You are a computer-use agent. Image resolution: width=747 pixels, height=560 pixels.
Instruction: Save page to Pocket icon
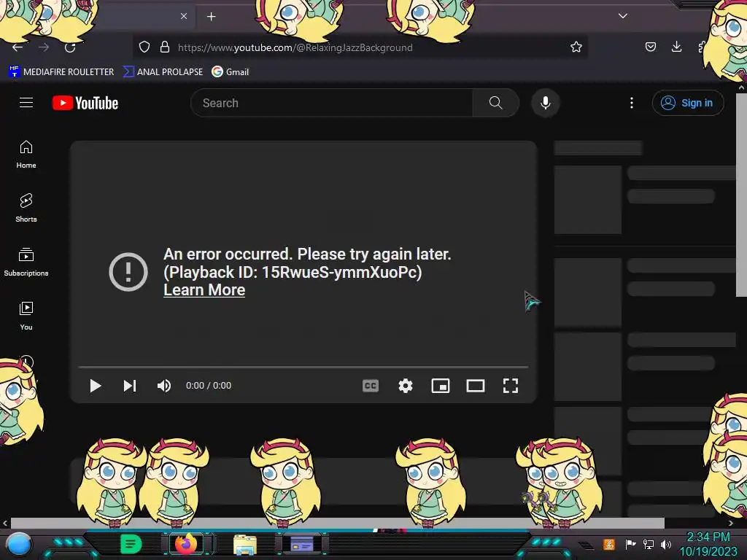pyautogui.click(x=650, y=47)
